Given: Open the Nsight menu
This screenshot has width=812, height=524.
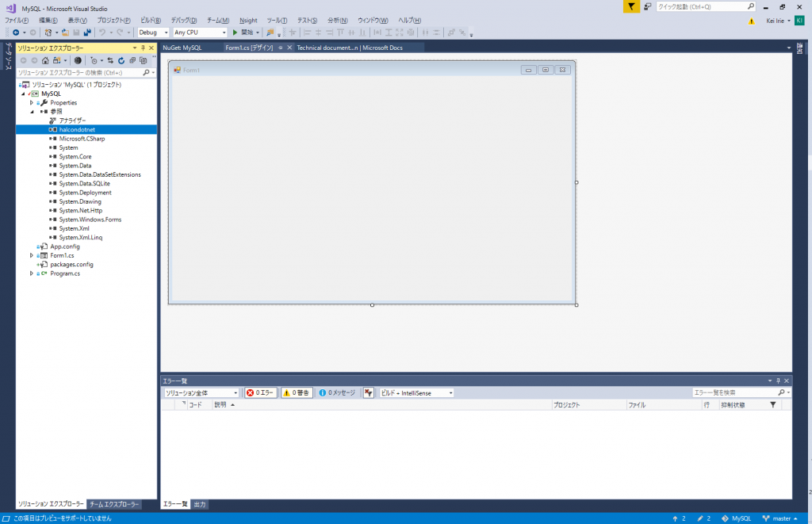Looking at the screenshot, I should 249,20.
